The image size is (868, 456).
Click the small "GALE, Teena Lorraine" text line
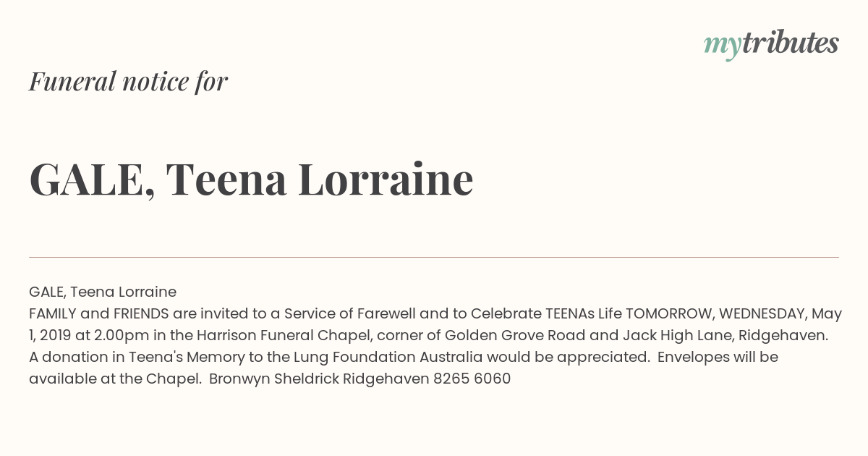coord(103,292)
